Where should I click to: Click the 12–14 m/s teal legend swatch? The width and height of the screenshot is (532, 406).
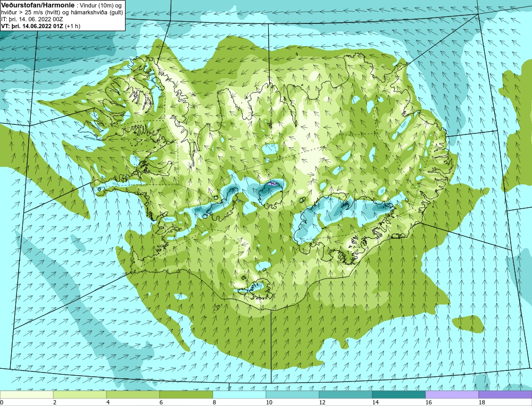346,394
